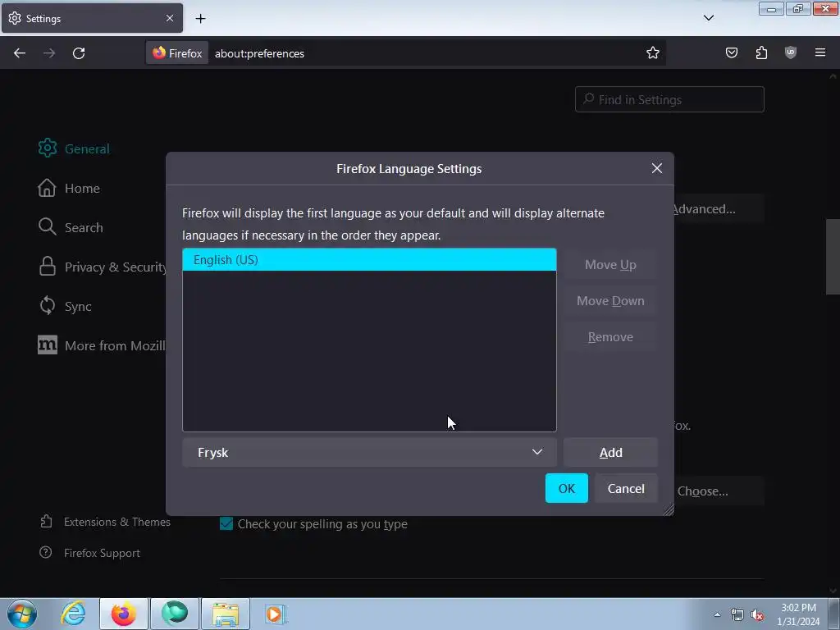
Task: Open Windows Explorer folder from taskbar
Action: coord(226,614)
